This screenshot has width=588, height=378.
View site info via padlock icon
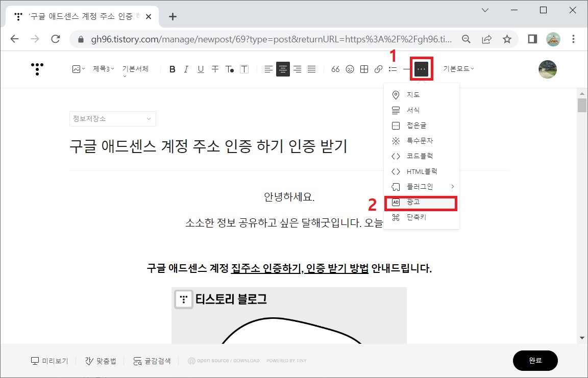coord(80,39)
